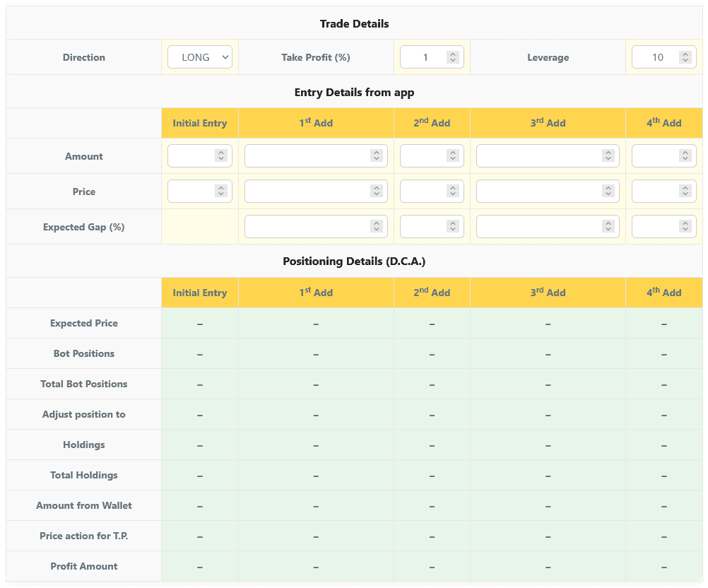Click the 1st Add Expected Gap field
The height and width of the screenshot is (588, 708).
pyautogui.click(x=316, y=226)
